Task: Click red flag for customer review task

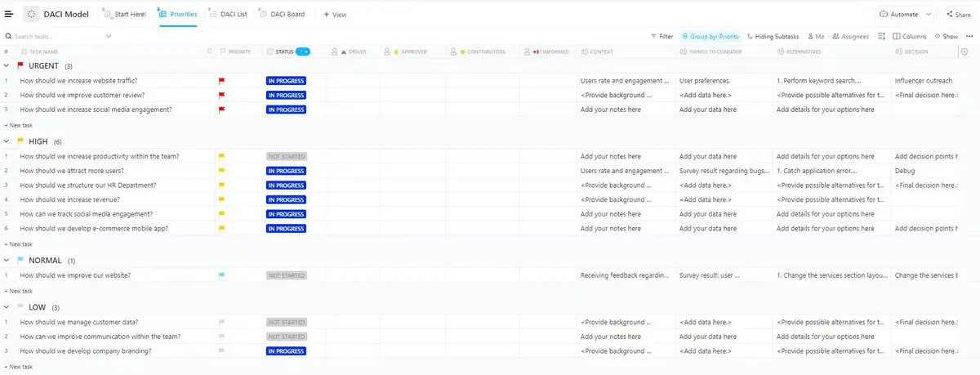Action: 221,95
